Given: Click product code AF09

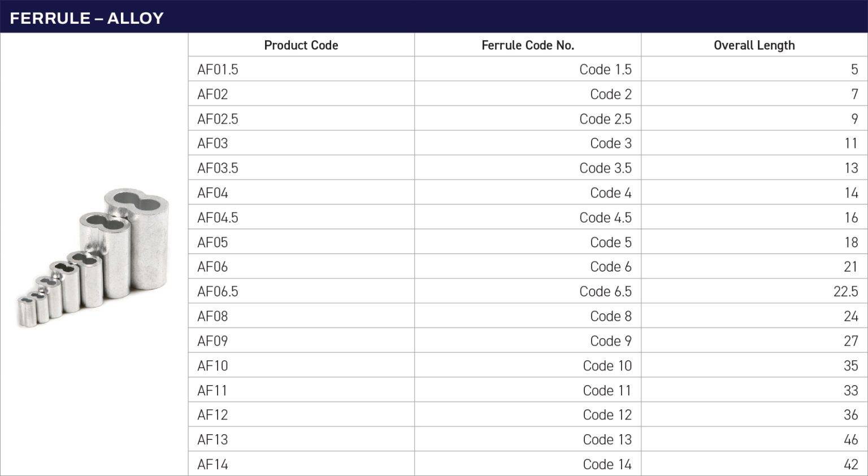Looking at the screenshot, I should [212, 341].
